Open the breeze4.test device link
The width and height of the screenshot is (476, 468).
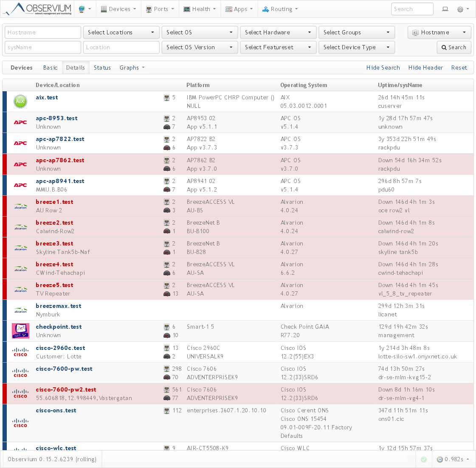tap(55, 265)
